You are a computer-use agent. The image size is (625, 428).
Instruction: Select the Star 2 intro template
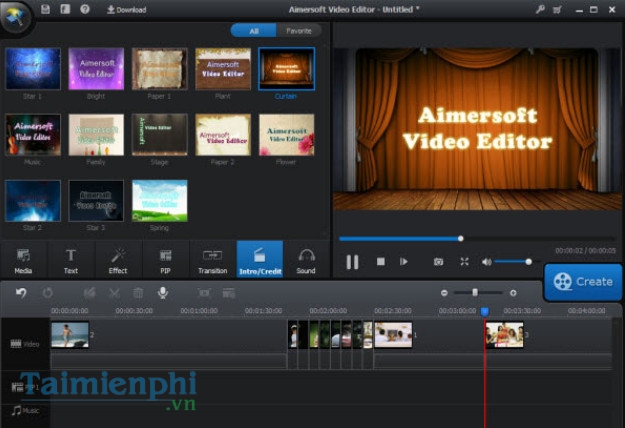coord(33,200)
